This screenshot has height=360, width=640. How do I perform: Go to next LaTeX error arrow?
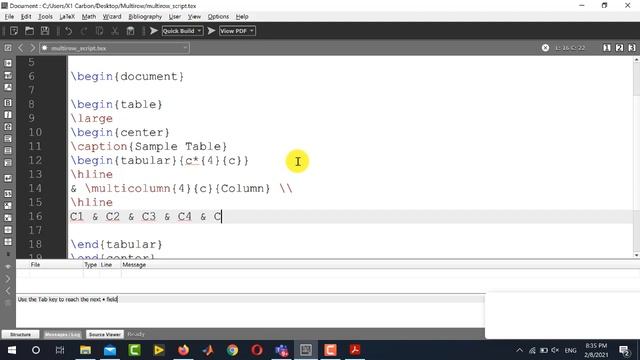(x=8, y=279)
